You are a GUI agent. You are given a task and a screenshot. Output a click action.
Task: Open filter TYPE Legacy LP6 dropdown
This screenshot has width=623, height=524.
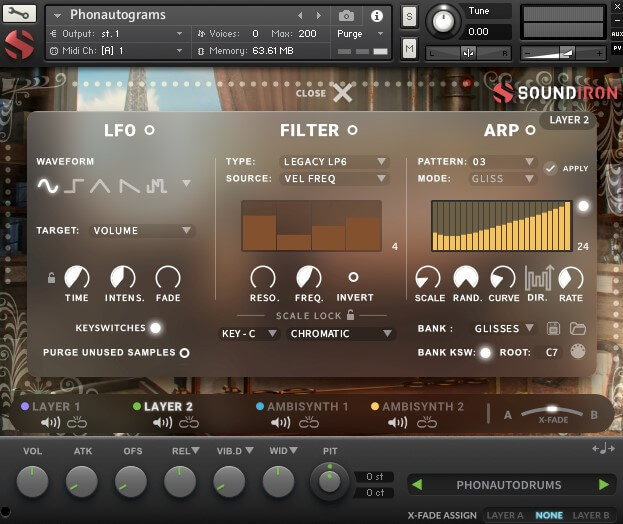334,162
